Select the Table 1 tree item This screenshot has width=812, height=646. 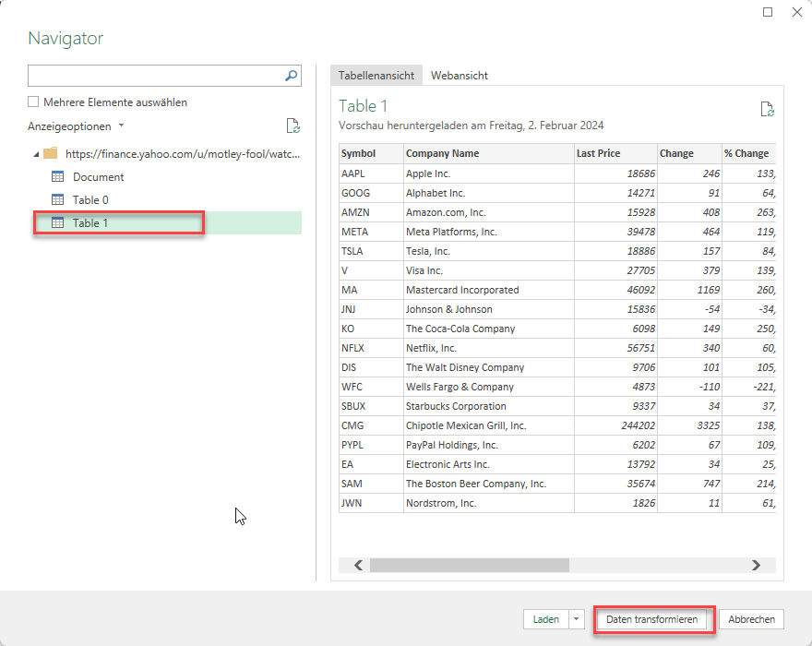click(x=167, y=222)
